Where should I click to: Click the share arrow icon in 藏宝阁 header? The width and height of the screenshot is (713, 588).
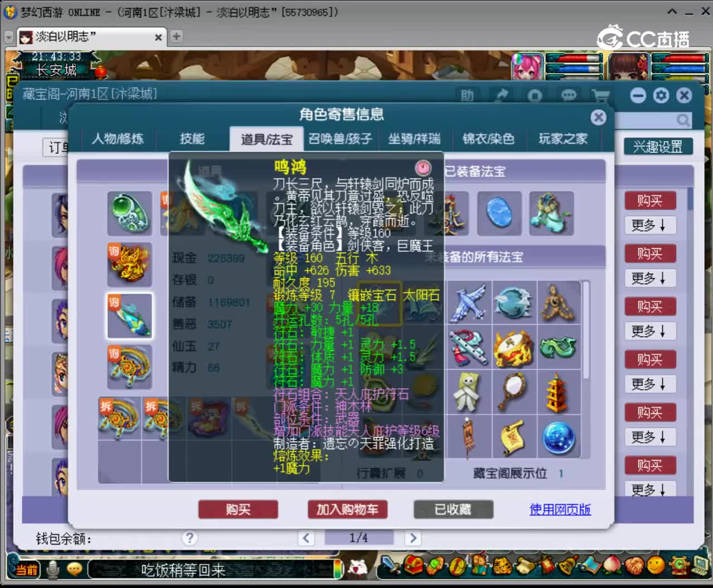coord(502,96)
